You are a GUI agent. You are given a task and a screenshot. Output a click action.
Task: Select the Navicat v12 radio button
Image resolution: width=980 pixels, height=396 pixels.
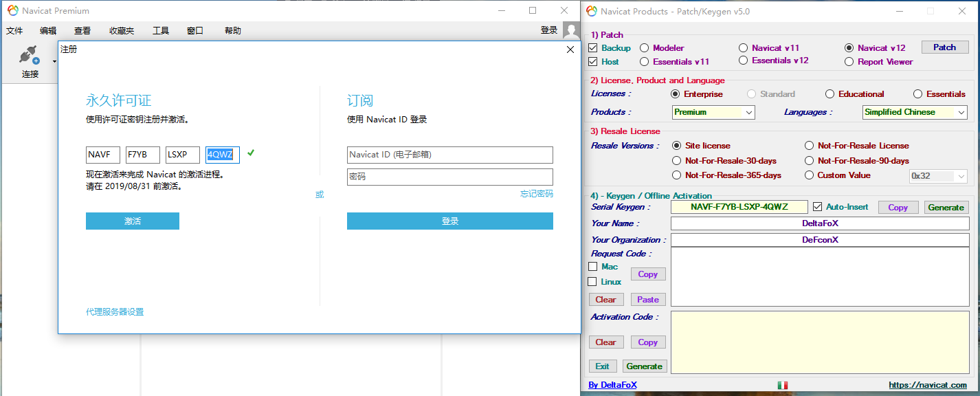click(x=849, y=48)
